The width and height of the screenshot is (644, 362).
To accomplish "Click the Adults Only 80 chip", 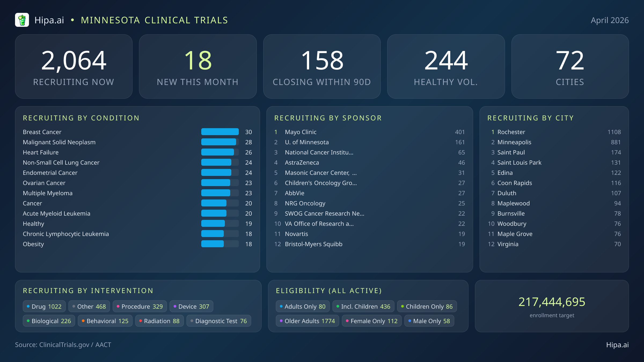I will pos(303,306).
